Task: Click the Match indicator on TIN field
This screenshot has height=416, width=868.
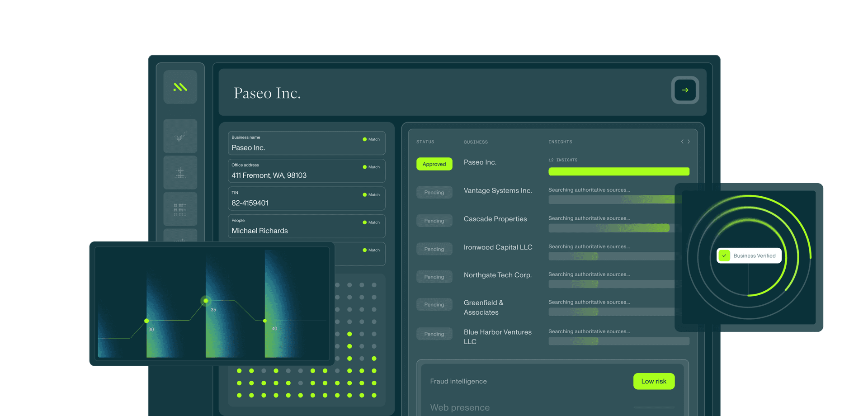Action: click(371, 195)
